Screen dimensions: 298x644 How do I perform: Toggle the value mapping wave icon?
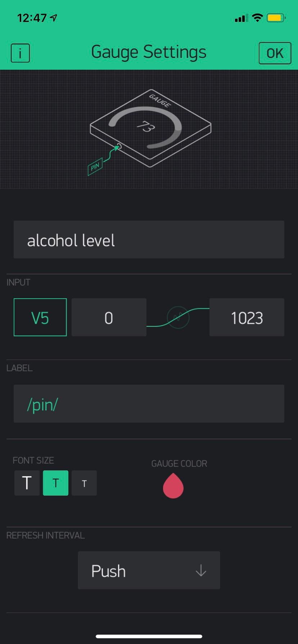point(178,317)
